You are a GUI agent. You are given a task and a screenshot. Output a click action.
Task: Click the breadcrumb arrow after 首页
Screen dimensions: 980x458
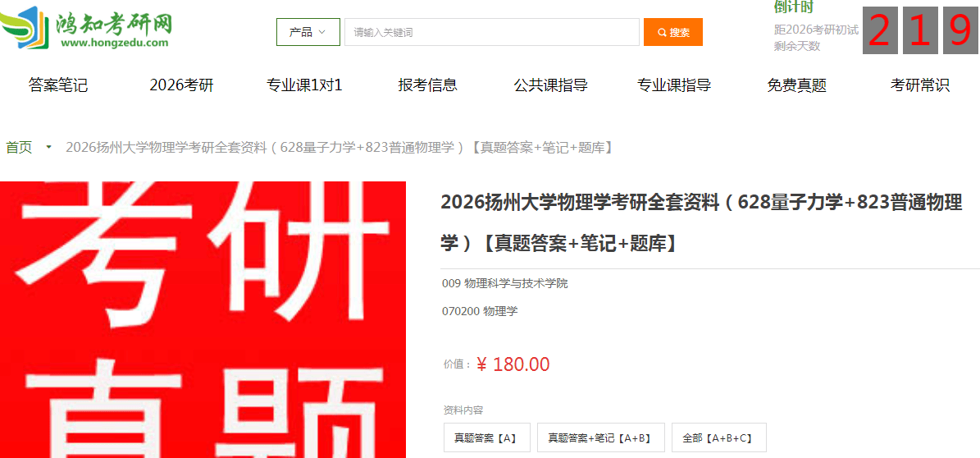tap(48, 148)
